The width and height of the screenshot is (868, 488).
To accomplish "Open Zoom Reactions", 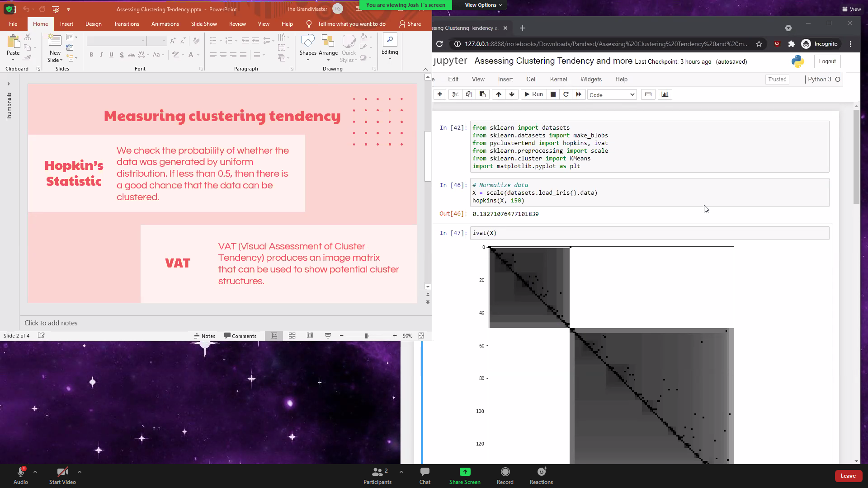I will tap(541, 475).
